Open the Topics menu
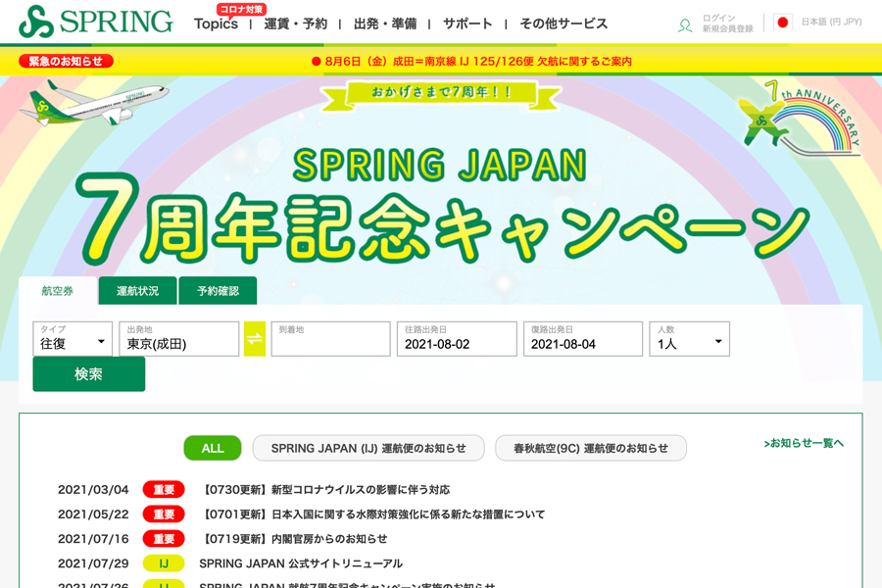Image resolution: width=882 pixels, height=588 pixels. pos(216,24)
